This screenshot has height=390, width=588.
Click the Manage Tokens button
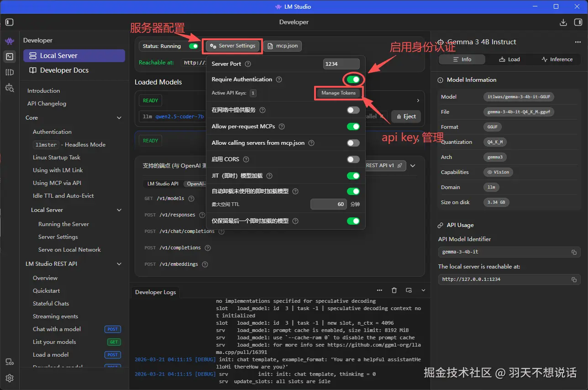[338, 93]
